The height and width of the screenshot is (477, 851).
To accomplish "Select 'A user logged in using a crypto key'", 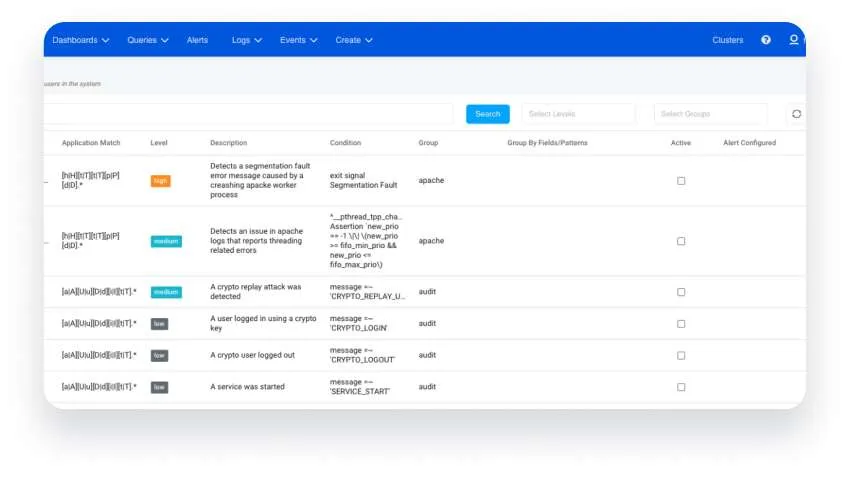I will click(x=263, y=323).
